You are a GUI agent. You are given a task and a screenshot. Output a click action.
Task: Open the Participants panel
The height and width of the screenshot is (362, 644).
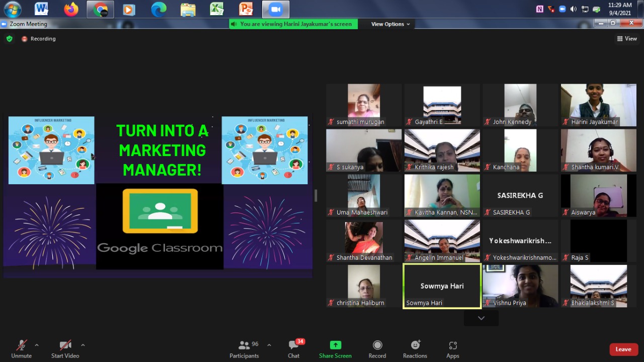[245, 349]
